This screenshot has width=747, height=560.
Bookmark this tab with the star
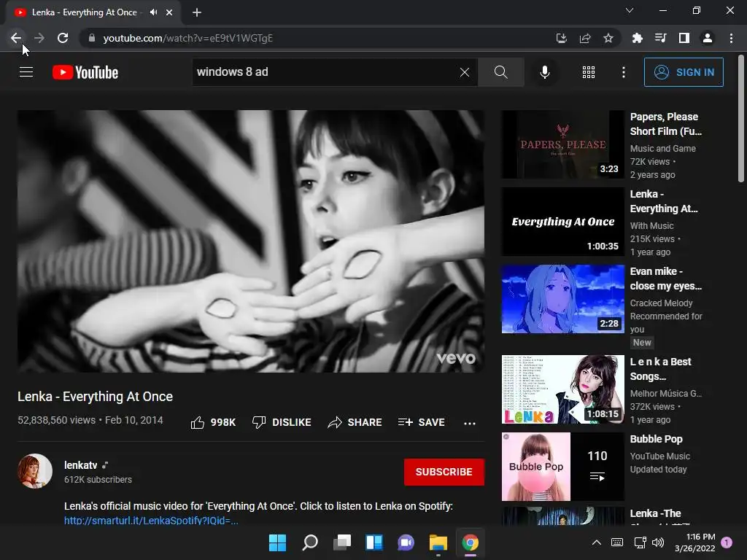coord(608,38)
